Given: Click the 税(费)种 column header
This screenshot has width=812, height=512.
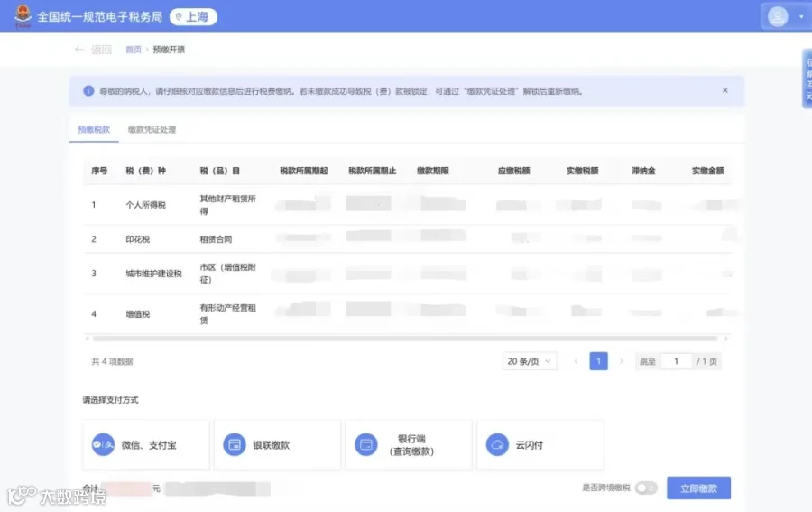Looking at the screenshot, I should point(145,171).
